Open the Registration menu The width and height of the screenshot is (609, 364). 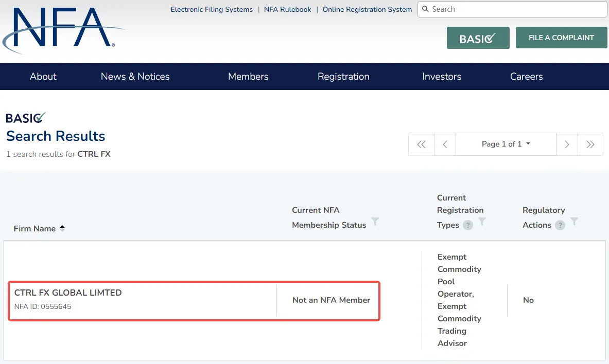[x=343, y=77]
